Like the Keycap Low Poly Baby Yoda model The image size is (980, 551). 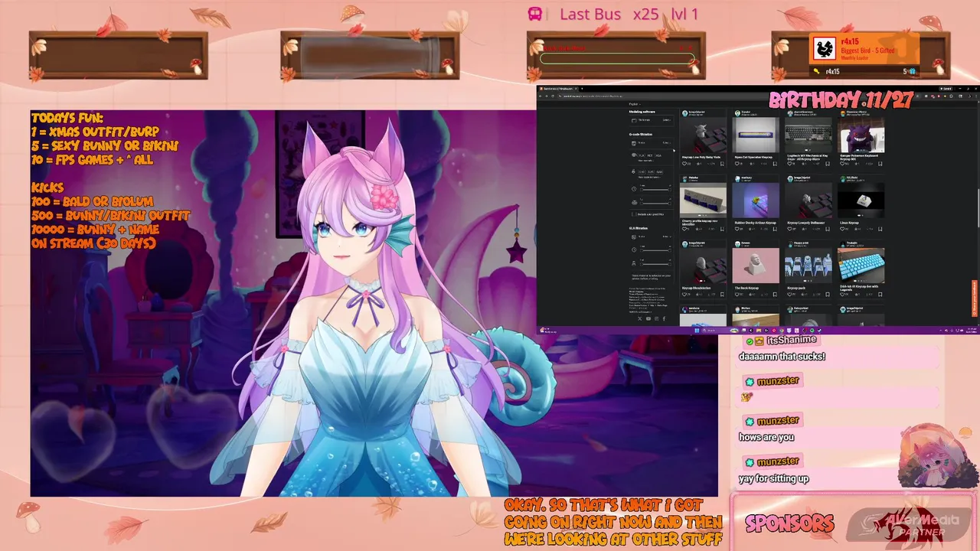[684, 164]
